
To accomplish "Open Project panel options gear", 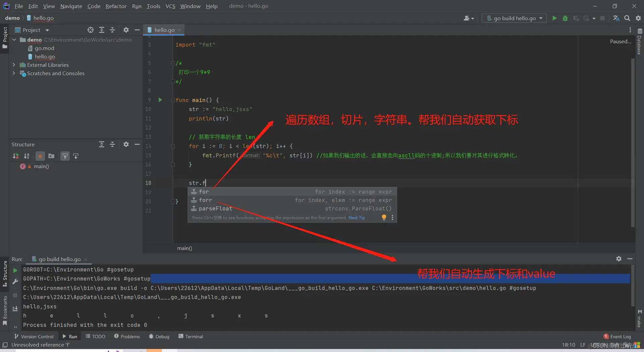I will tap(126, 30).
